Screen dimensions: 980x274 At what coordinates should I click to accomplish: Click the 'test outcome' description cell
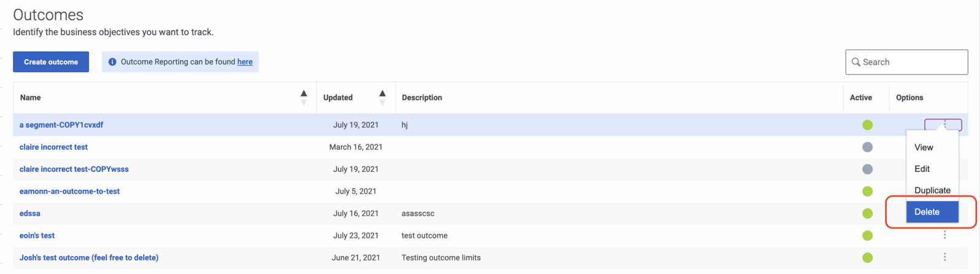click(424, 235)
